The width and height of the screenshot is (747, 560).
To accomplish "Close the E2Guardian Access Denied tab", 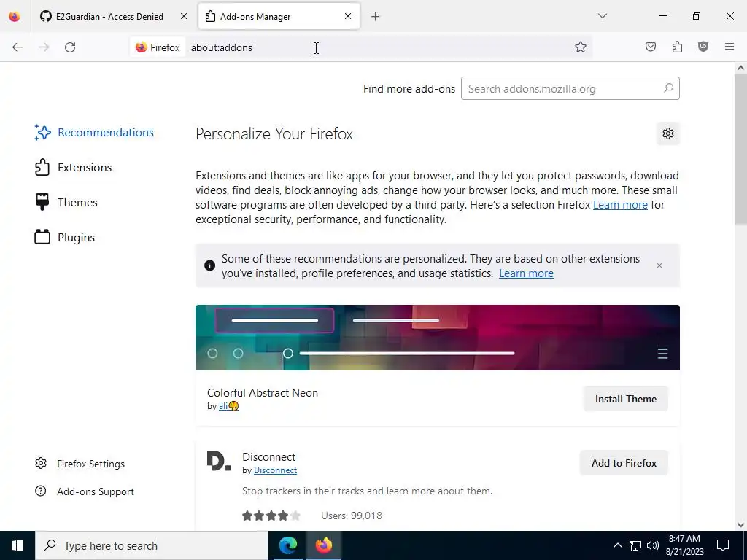I will 183,16.
